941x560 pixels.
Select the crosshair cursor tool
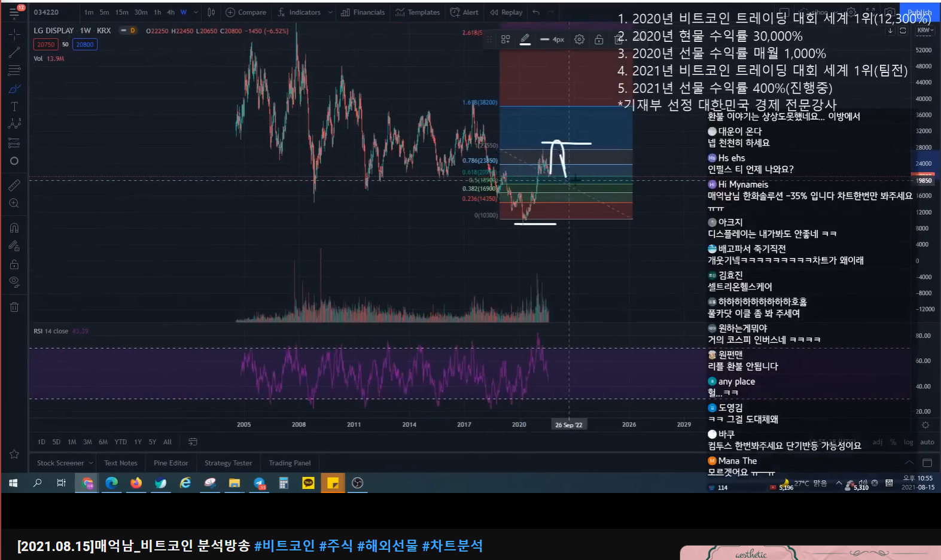14,34
